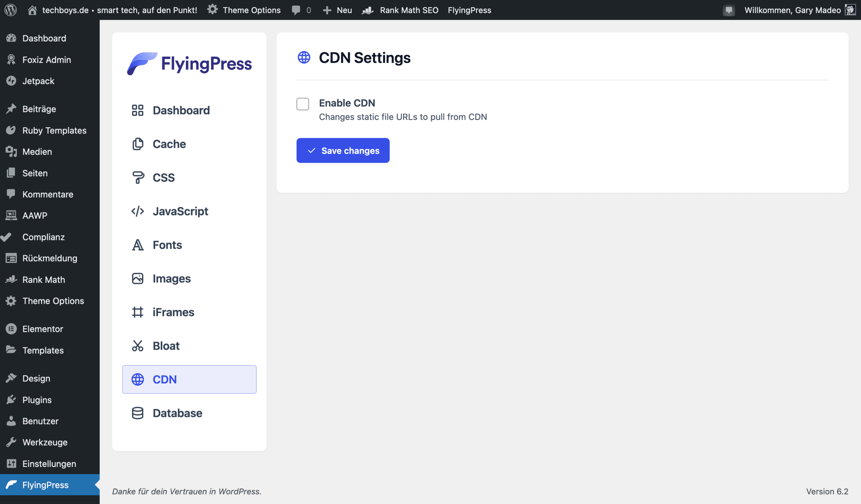Select the iFrames tab
Viewport: 861px width, 504px height.
(x=189, y=312)
